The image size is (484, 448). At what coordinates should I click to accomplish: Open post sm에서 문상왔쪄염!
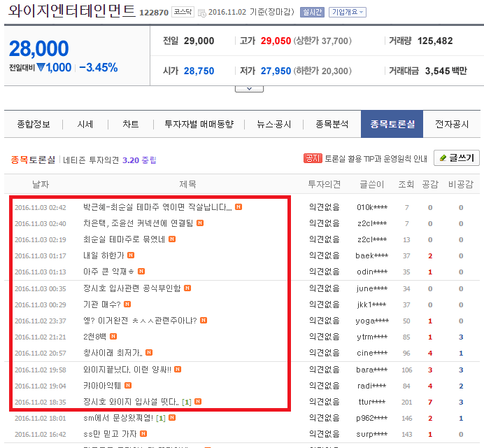tap(118, 418)
